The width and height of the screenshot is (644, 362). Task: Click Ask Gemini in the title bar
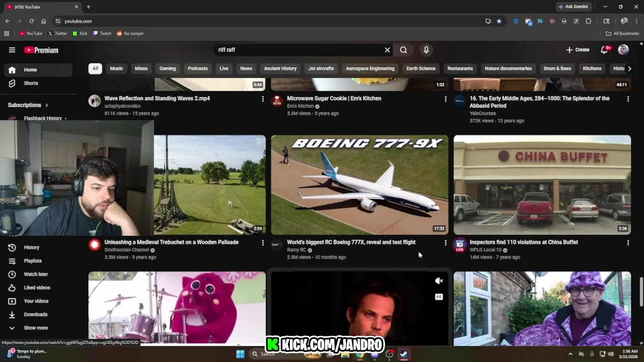coord(573,7)
